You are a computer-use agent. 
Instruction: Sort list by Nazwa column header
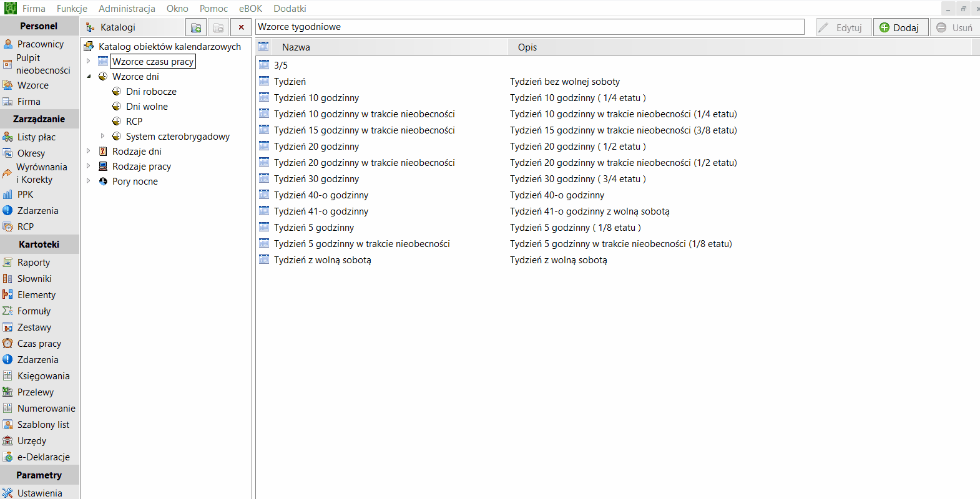[389, 47]
